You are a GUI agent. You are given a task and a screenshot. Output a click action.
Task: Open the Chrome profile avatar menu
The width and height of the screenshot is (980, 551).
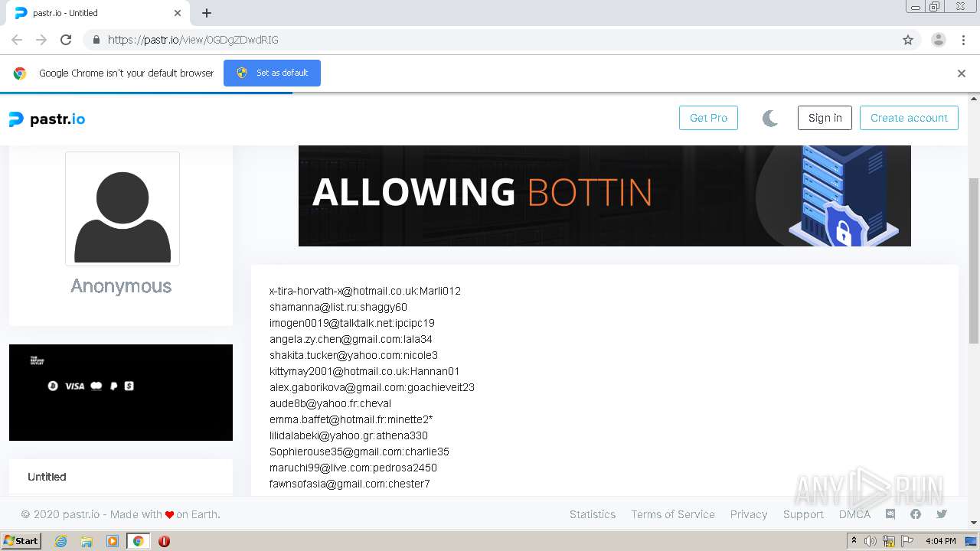[x=939, y=40]
